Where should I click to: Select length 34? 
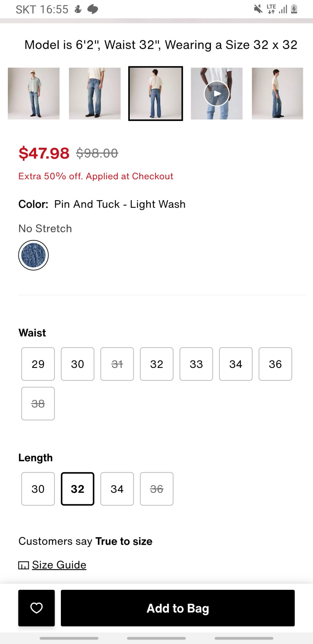[x=117, y=489]
